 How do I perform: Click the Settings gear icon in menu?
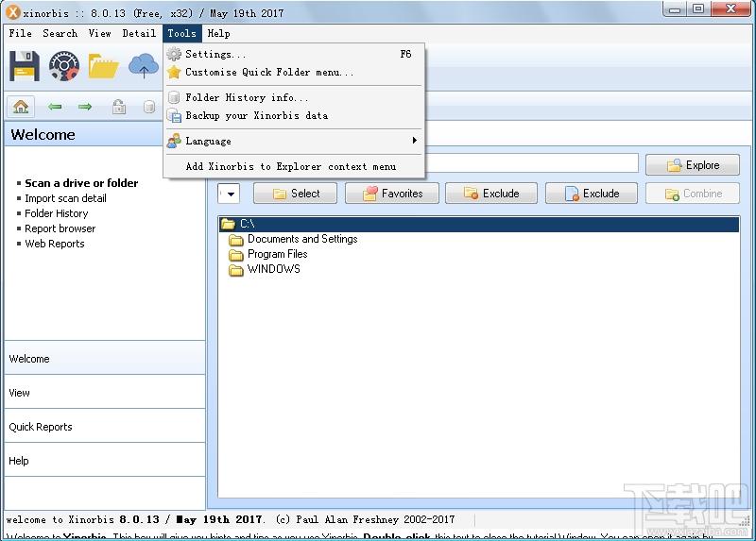click(174, 54)
